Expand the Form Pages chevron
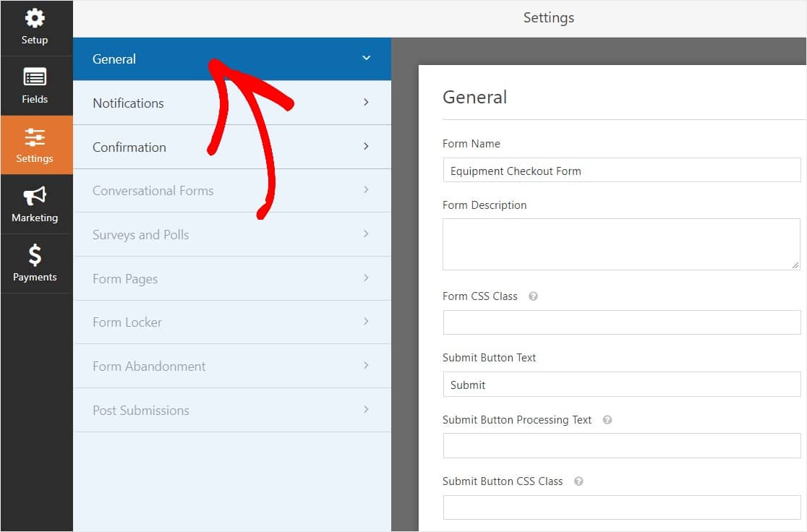Screen dimensions: 807x532 pos(366,278)
